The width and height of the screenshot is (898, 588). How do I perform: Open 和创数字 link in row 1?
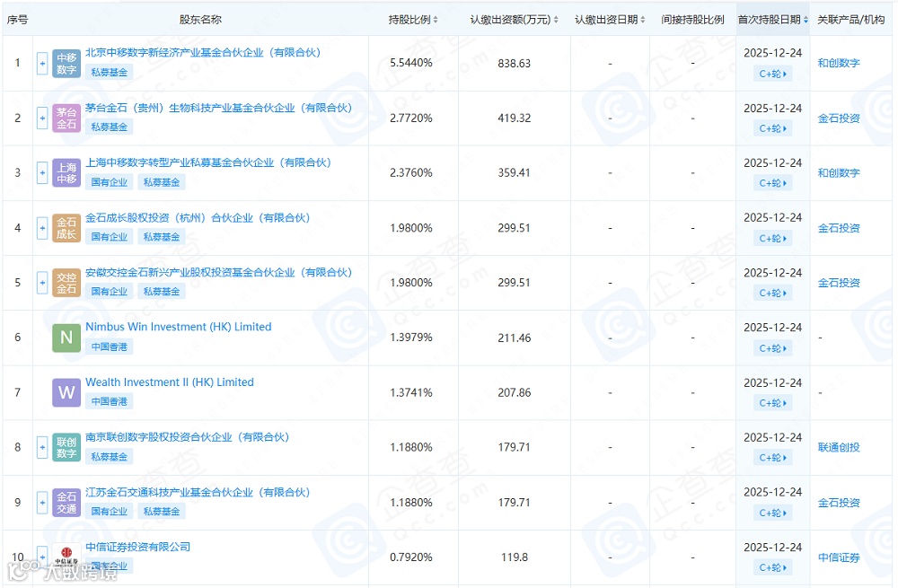(x=839, y=63)
